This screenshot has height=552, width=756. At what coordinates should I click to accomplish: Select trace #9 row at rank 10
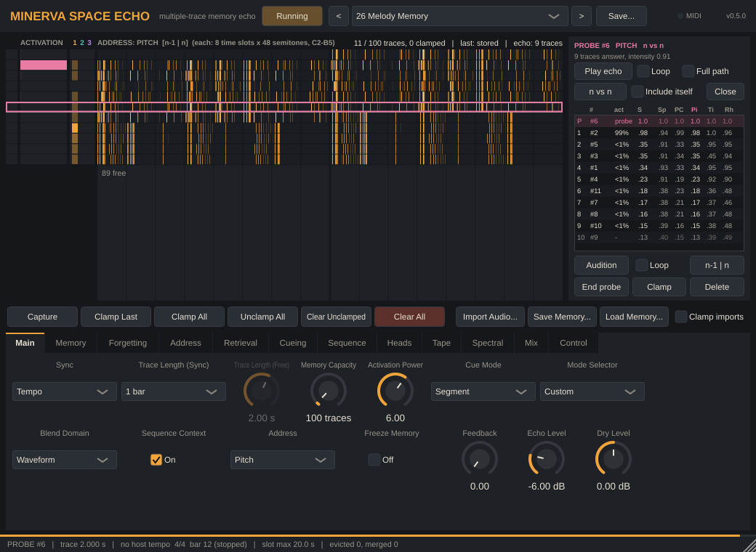coord(659,238)
